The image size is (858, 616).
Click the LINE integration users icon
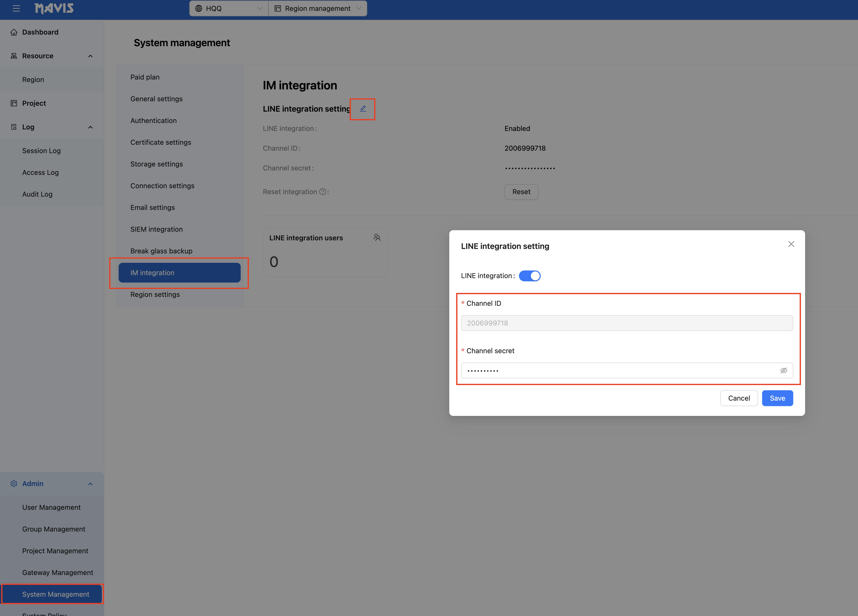(377, 237)
